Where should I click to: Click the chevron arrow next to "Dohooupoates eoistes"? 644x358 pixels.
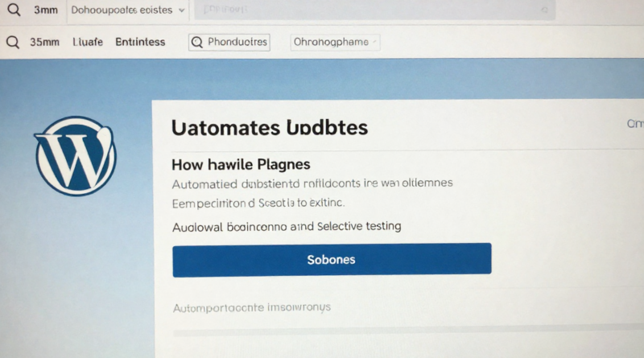(181, 11)
